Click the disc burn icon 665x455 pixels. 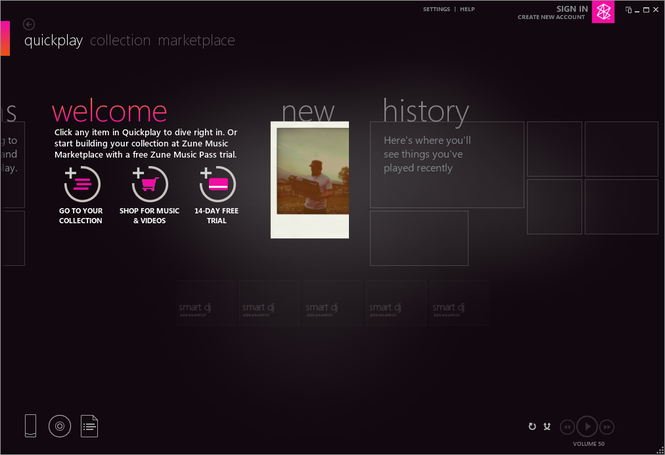(60, 426)
